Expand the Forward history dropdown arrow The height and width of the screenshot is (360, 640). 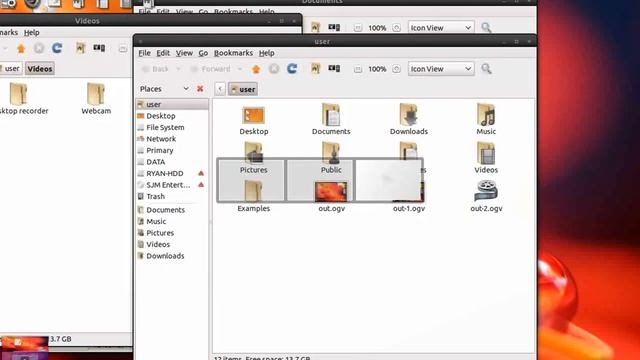(x=240, y=69)
